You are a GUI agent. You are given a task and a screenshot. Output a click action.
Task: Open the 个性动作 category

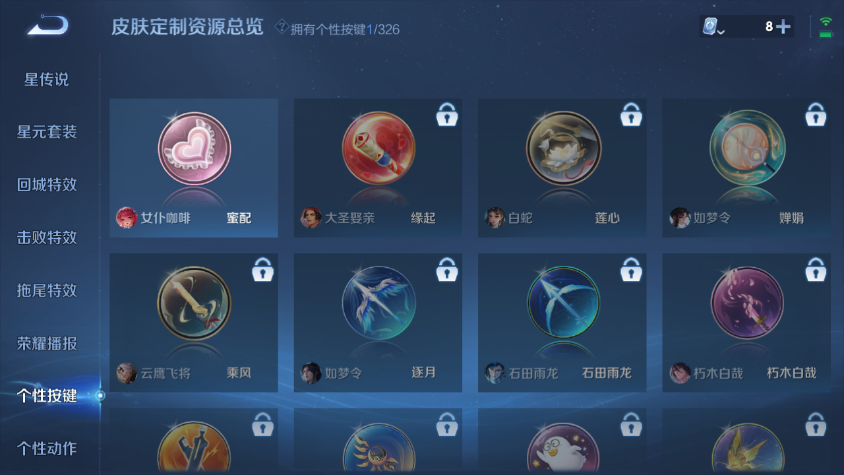(47, 449)
